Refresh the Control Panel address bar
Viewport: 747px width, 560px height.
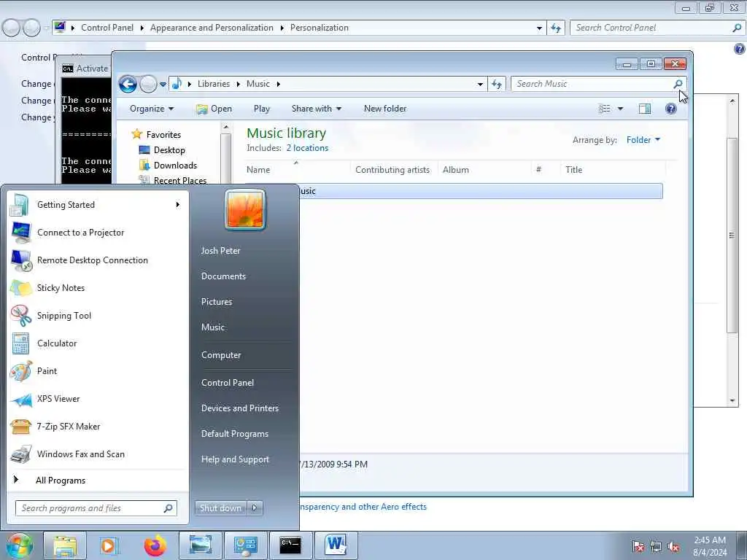(555, 28)
